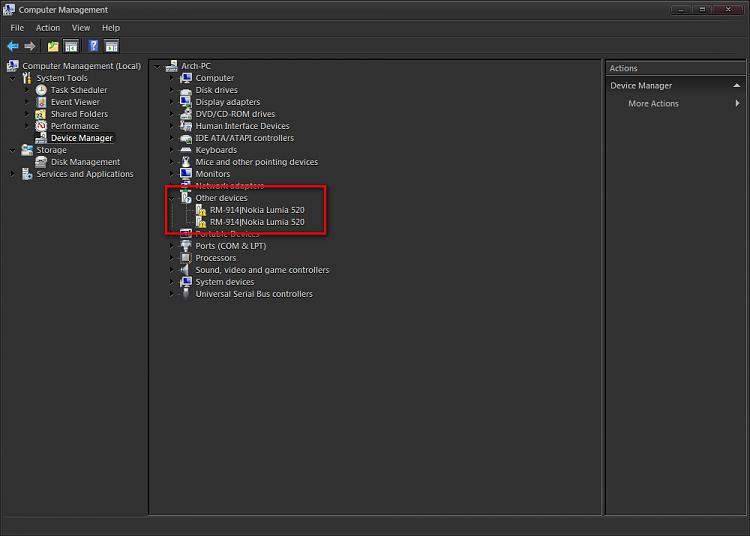Screen dimensions: 750x536
Task: Click the Actions pane header
Action: pos(675,68)
